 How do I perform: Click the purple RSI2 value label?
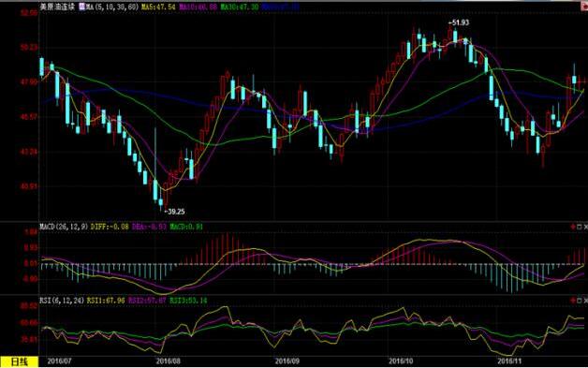tap(147, 301)
